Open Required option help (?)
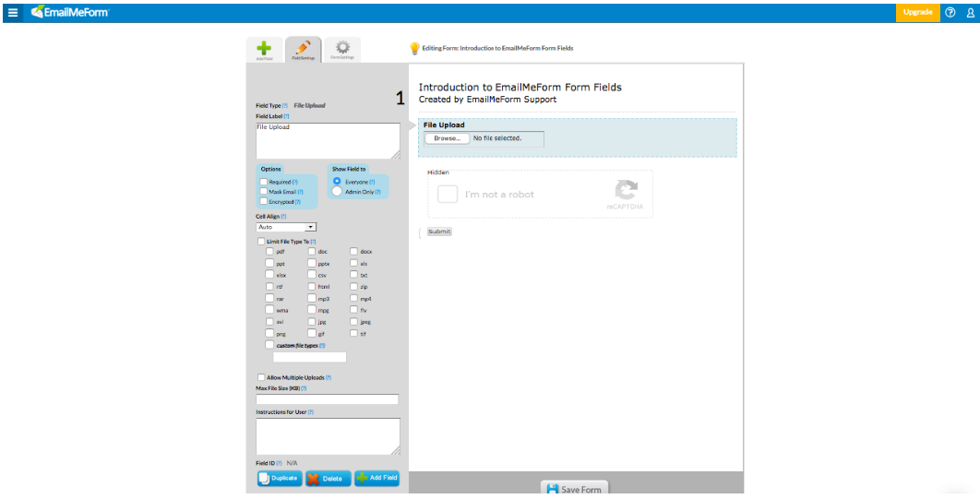 295,182
